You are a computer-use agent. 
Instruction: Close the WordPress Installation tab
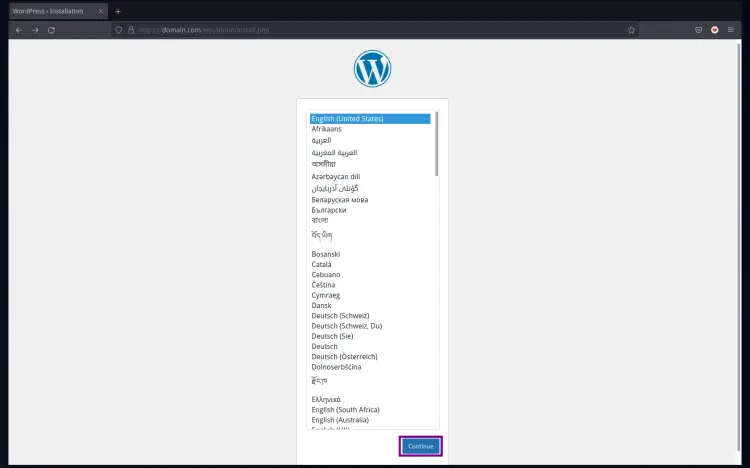(101, 11)
